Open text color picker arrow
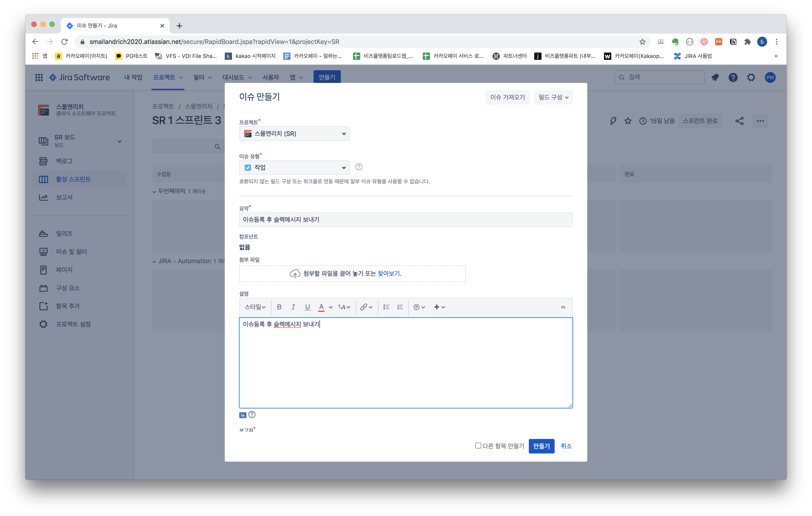Screen dimensions: 812x516 point(331,307)
